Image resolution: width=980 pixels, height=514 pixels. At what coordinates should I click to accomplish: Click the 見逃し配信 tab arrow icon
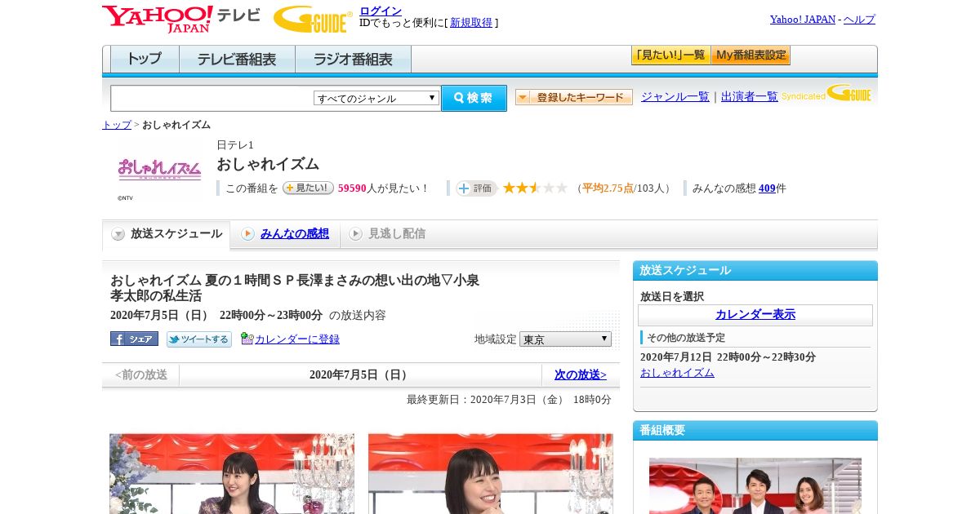pos(355,234)
